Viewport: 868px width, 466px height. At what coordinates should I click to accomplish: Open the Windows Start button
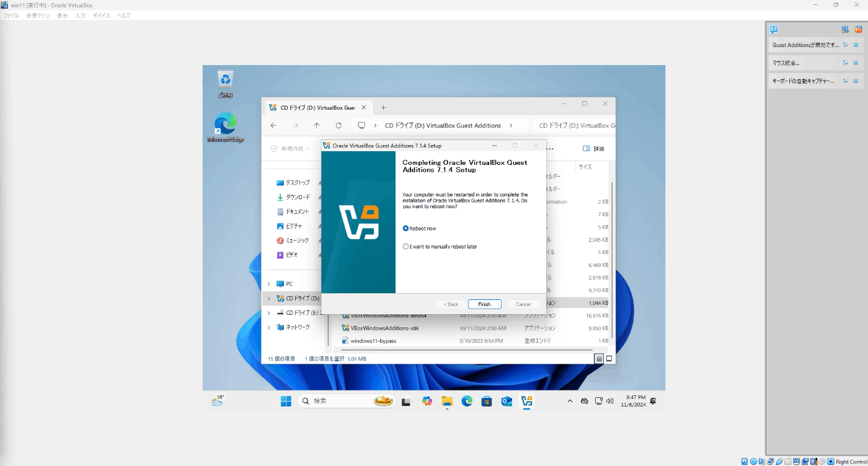click(286, 402)
